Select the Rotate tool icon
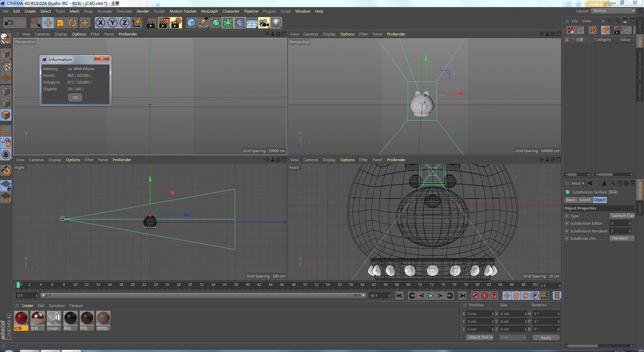Image resolution: width=644 pixels, height=352 pixels. (x=72, y=23)
